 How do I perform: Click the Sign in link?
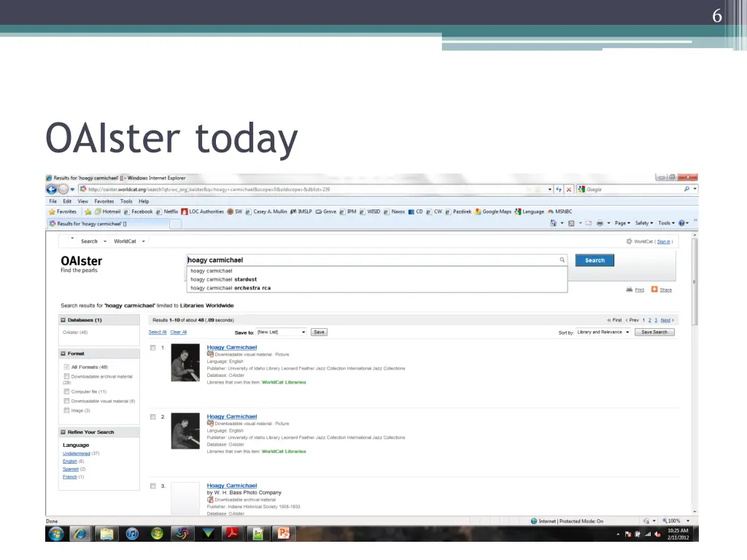(664, 241)
